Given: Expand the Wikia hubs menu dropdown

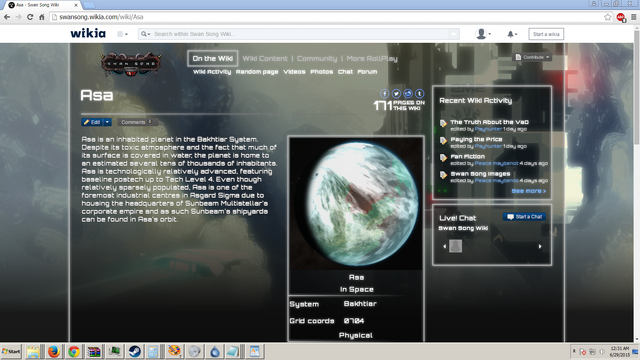Looking at the screenshot, I should pos(122,34).
